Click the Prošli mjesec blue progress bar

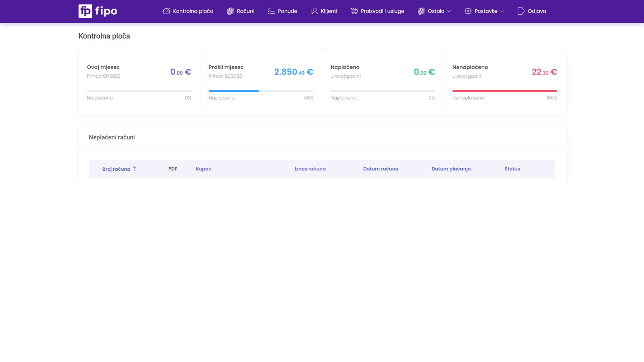pos(234,91)
